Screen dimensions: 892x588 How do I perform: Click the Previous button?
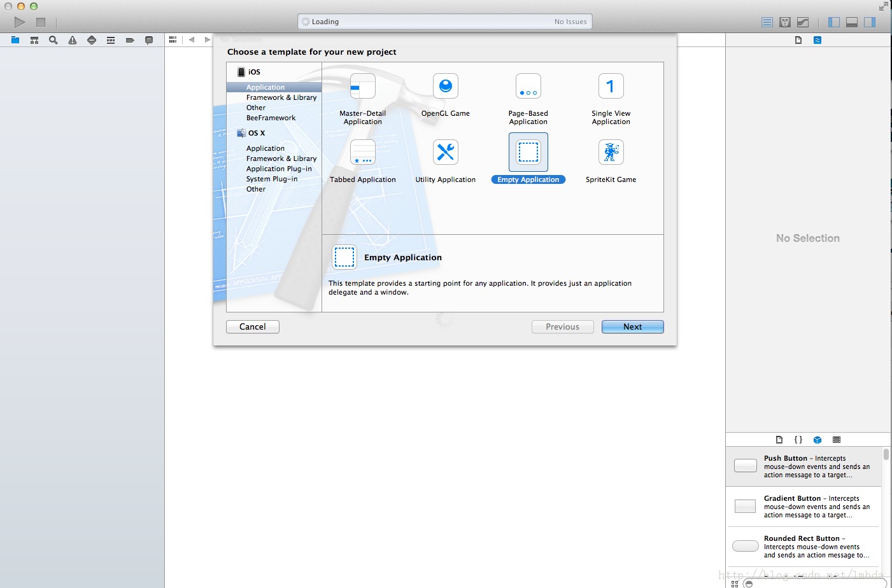(563, 326)
